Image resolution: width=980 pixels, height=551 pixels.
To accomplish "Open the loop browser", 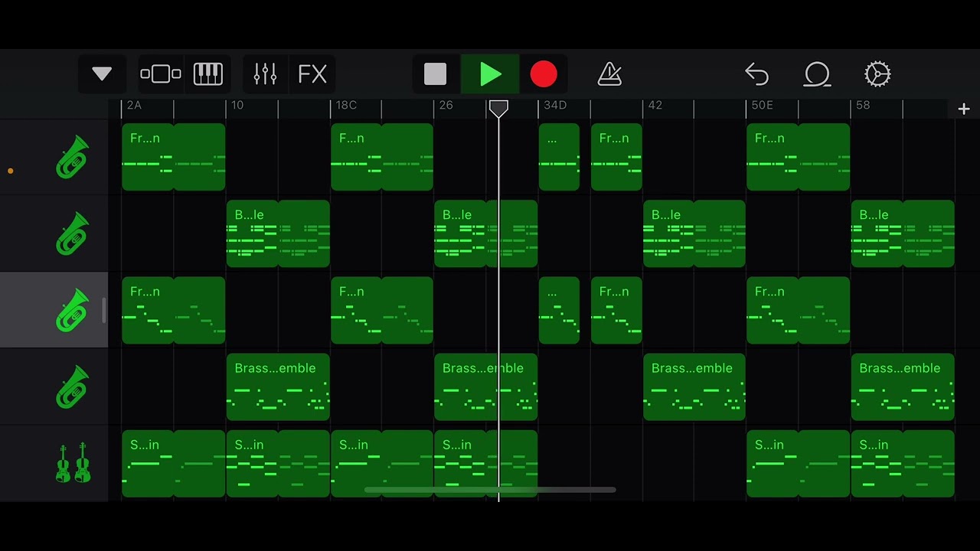I will click(817, 74).
